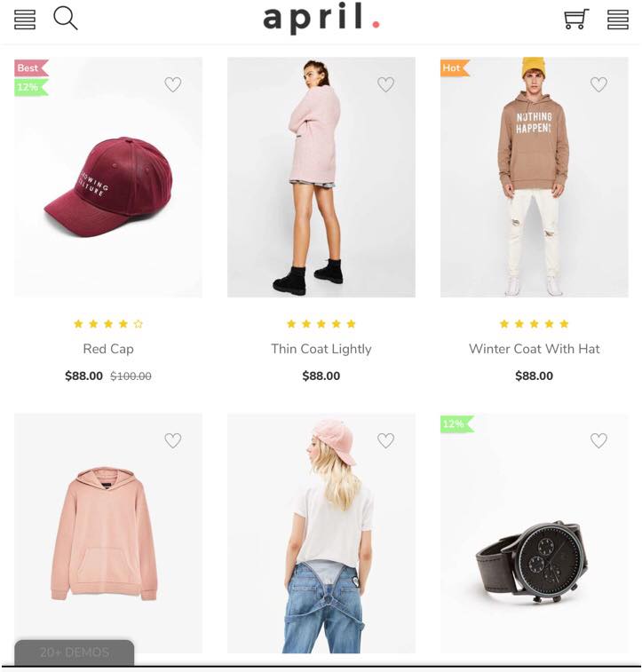The image size is (642, 672).
Task: Open the Red Cap product title
Action: 108,349
